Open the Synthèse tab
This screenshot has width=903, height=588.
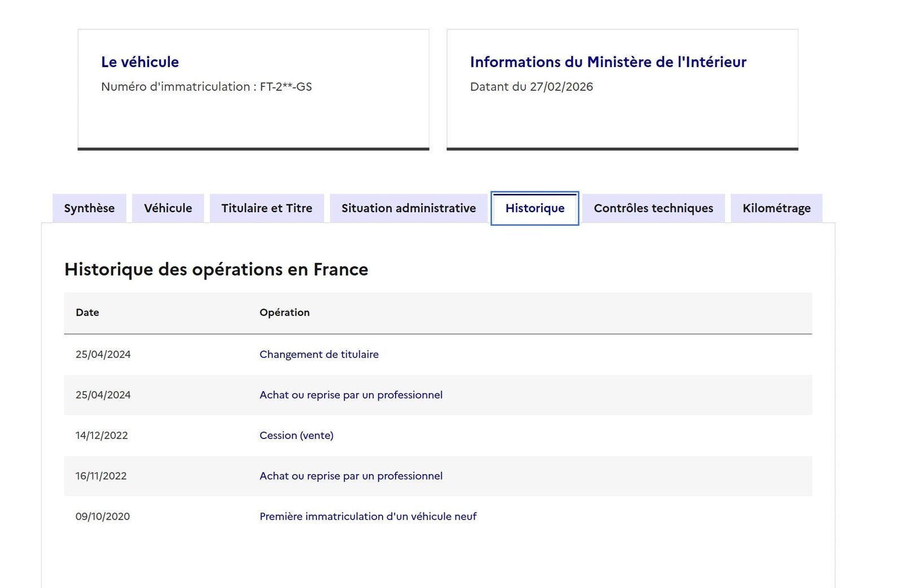point(89,208)
